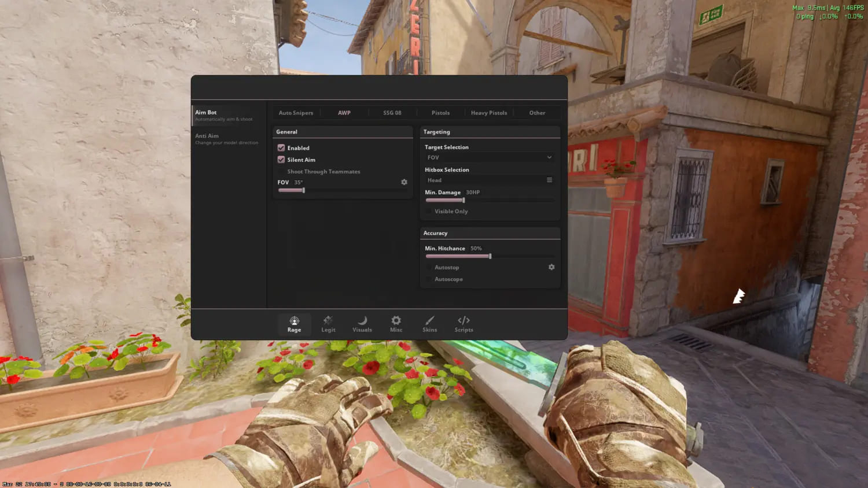Open the Hitbox Selection Head combo box
Screen dimensions: 868x488
point(490,180)
